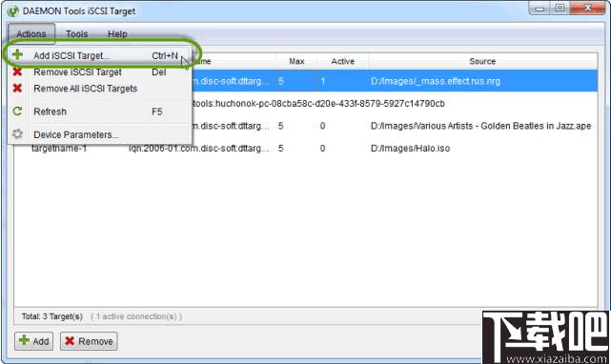Sort by the Source column header
The height and width of the screenshot is (364, 611).
482,61
